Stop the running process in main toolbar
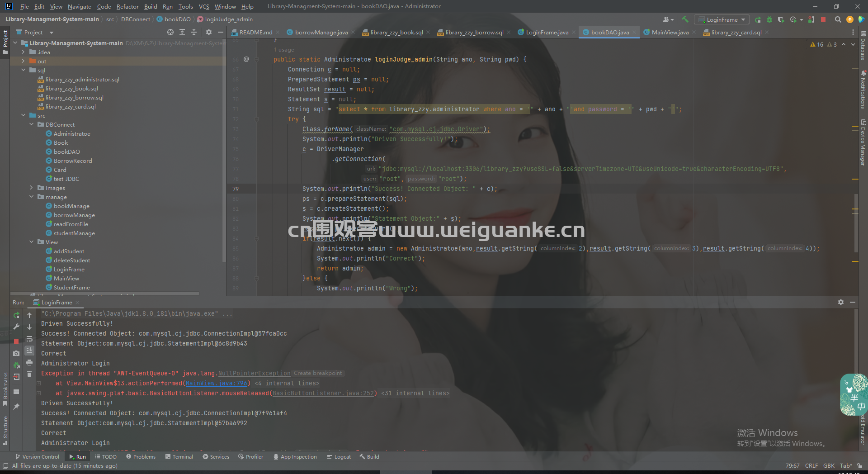Image resolution: width=868 pixels, height=474 pixels. tap(823, 19)
